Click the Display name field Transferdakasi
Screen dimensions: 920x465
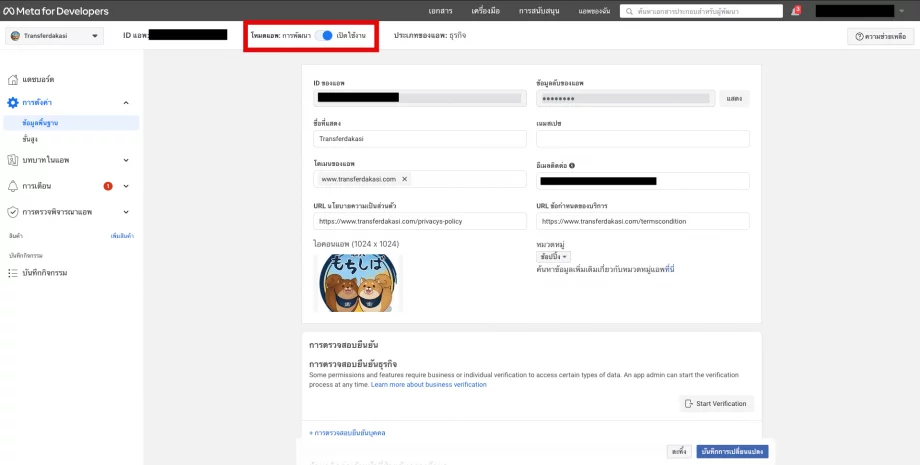coord(420,139)
